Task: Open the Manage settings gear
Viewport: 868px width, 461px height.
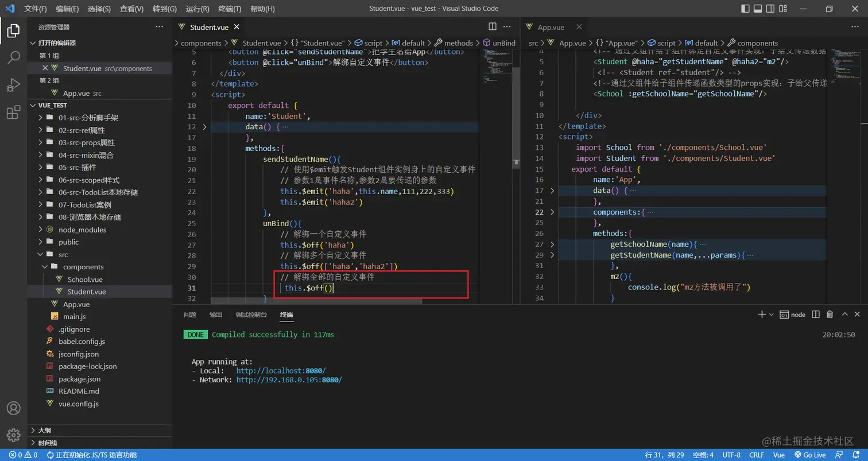Action: (13, 435)
